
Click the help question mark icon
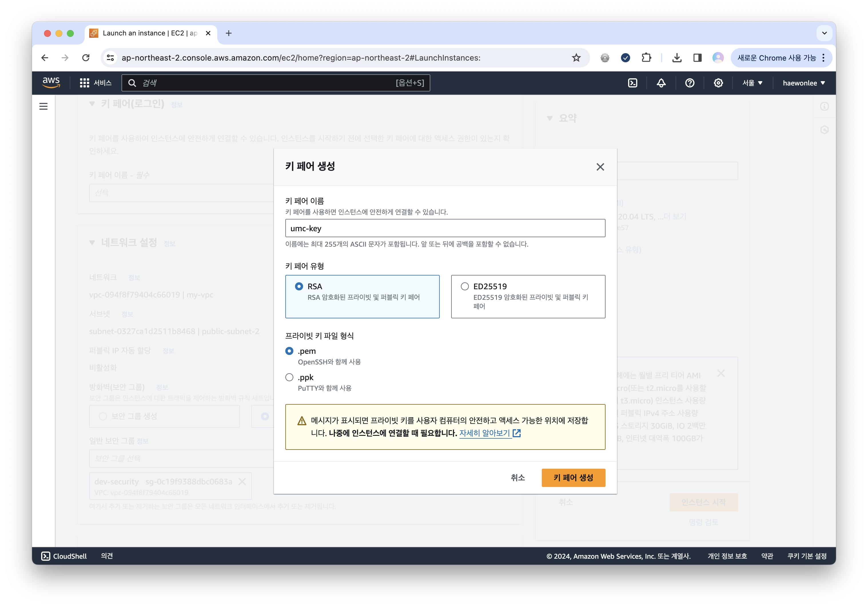[x=690, y=83]
